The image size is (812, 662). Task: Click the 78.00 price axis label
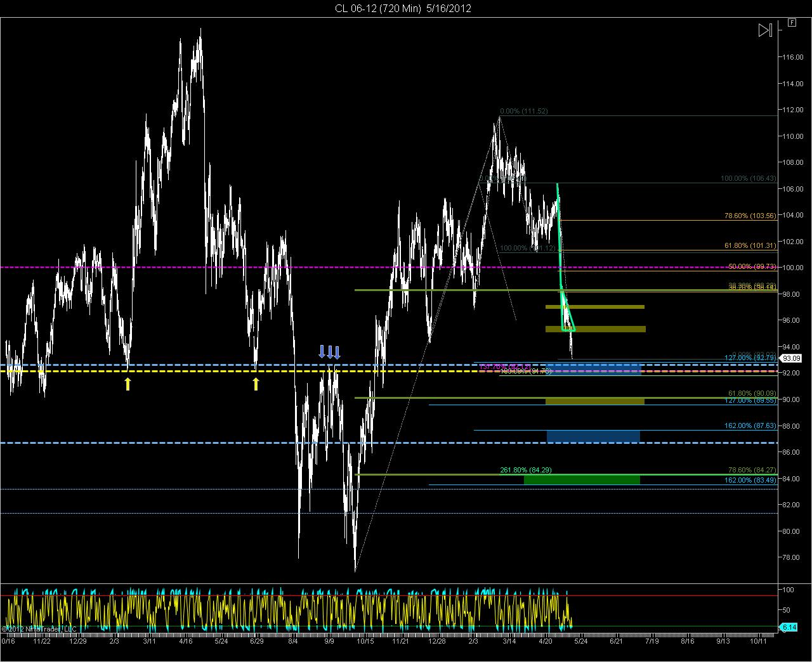tap(792, 558)
